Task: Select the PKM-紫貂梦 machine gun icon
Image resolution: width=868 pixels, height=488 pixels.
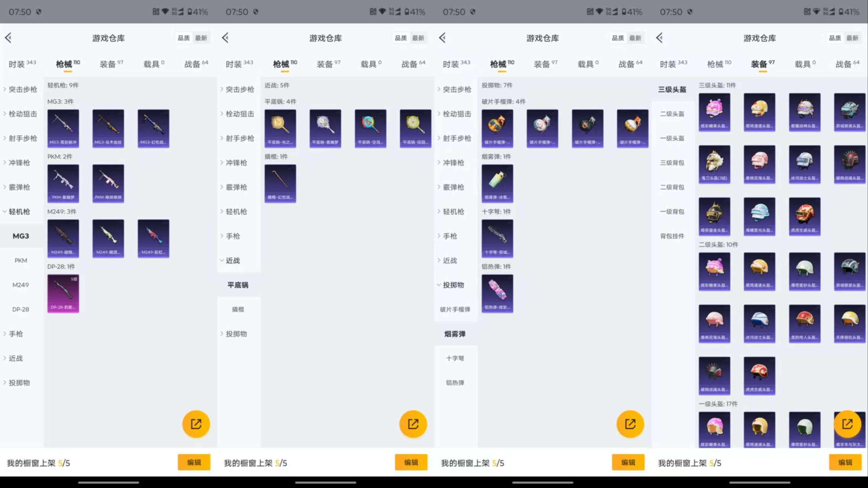Action: pos(63,183)
